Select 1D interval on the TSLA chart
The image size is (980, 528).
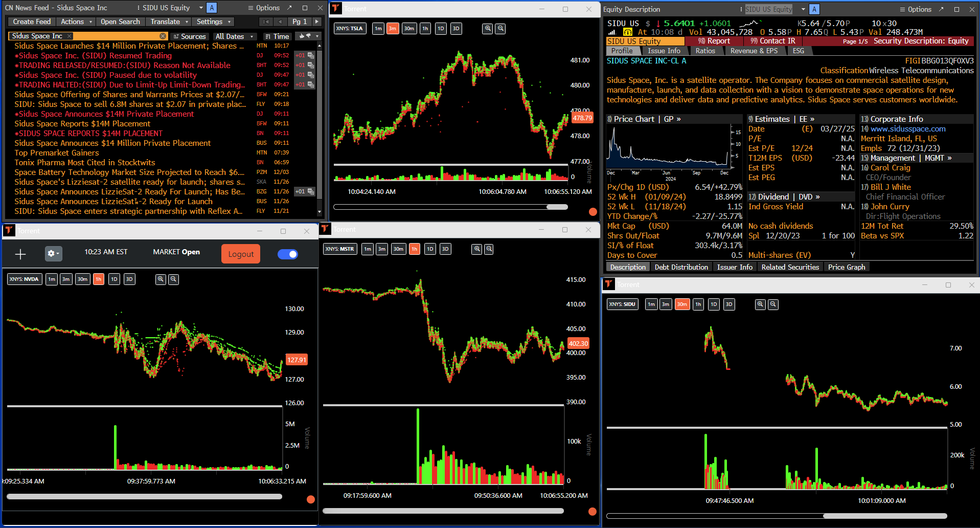coord(441,29)
